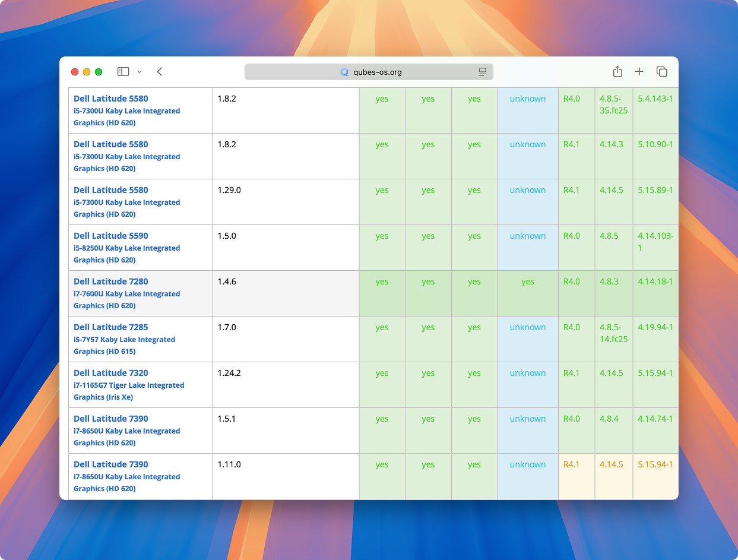Click the qubes-os.org address bar
Screen dimensions: 738x560
click(369, 72)
